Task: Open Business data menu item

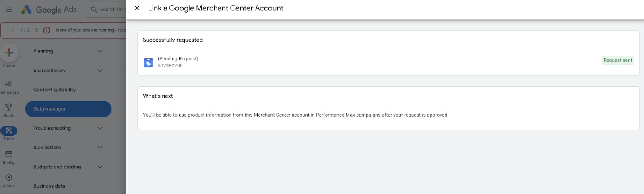Action: pos(49,186)
